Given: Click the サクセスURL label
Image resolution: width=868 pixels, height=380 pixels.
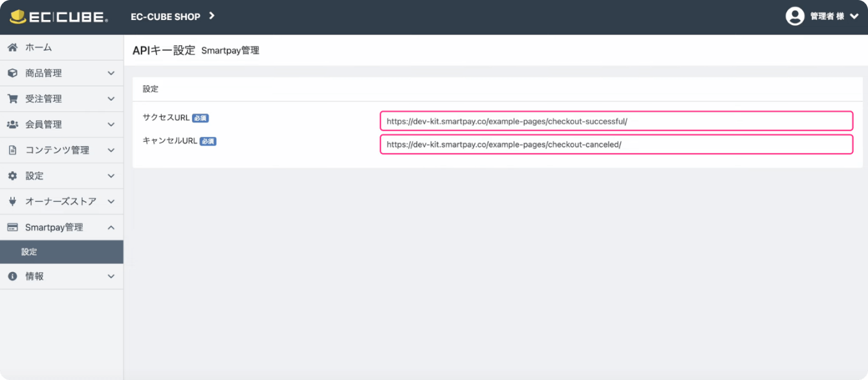Looking at the screenshot, I should point(166,118).
